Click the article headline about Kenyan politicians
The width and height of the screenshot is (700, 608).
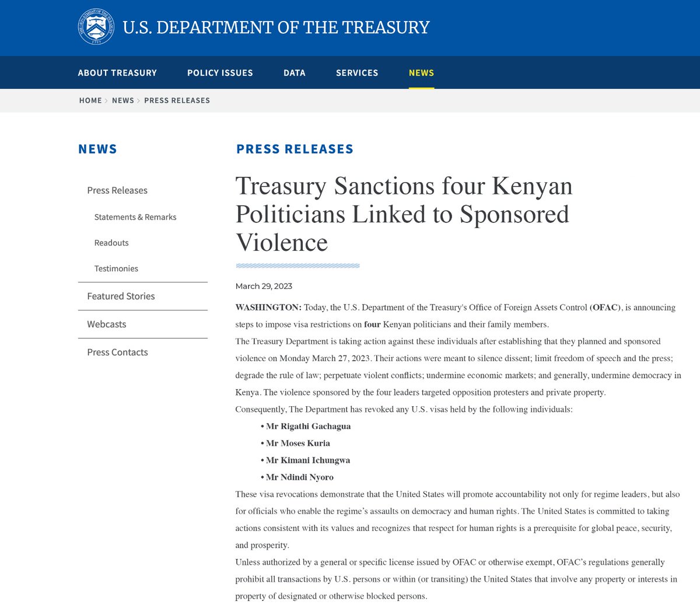[404, 214]
